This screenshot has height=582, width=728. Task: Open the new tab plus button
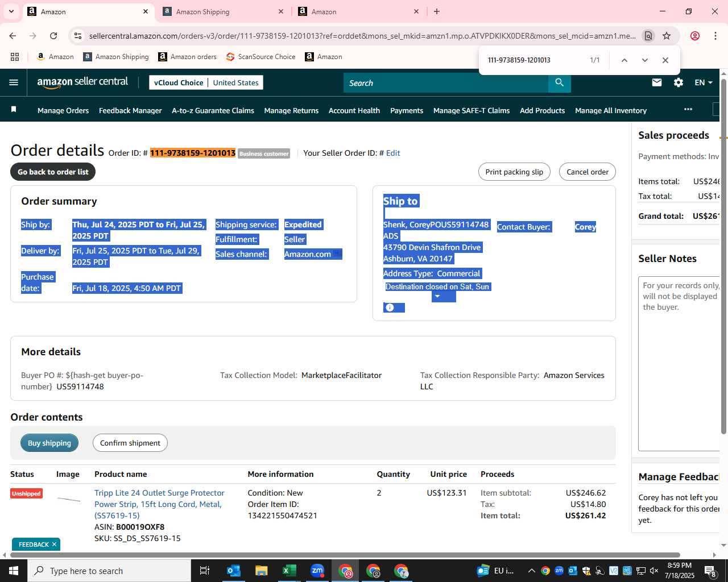[x=437, y=11]
